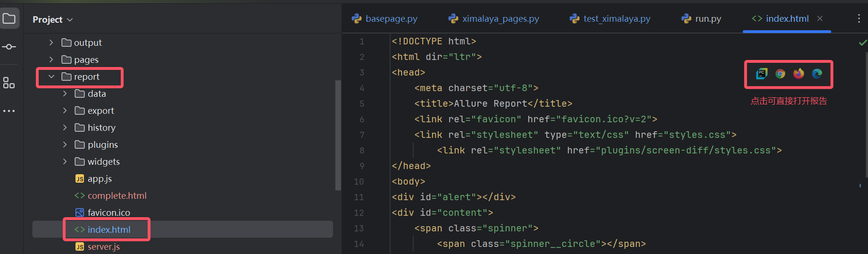
Task: Close the index.html tab
Action: coord(820,18)
